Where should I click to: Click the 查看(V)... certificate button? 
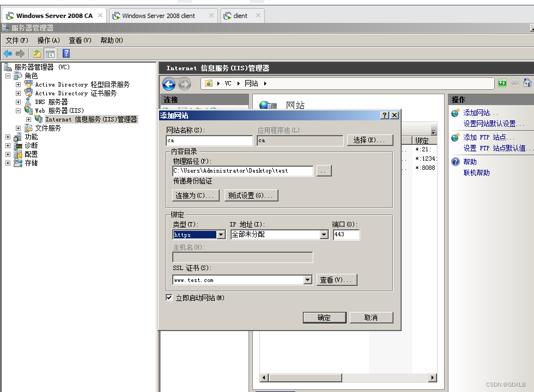[337, 280]
